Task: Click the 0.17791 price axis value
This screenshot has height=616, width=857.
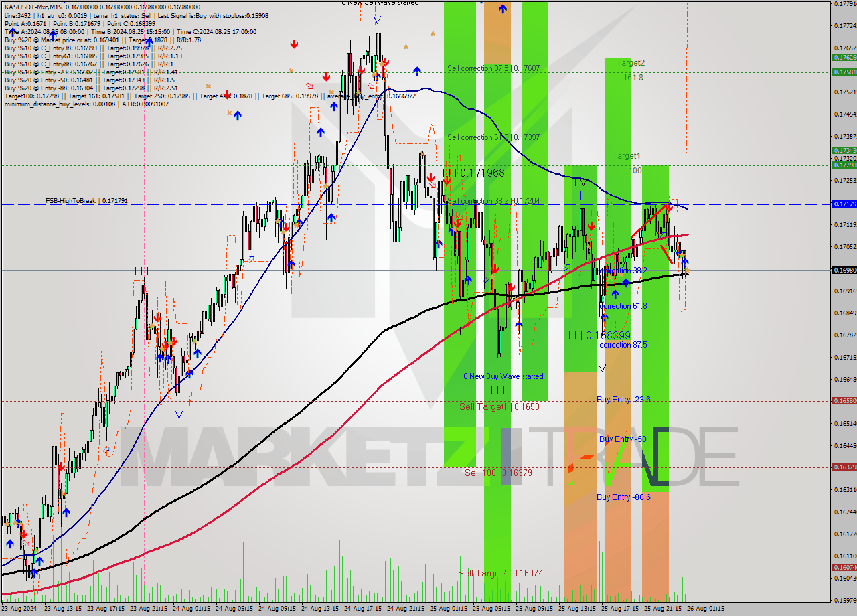Action: (x=845, y=4)
